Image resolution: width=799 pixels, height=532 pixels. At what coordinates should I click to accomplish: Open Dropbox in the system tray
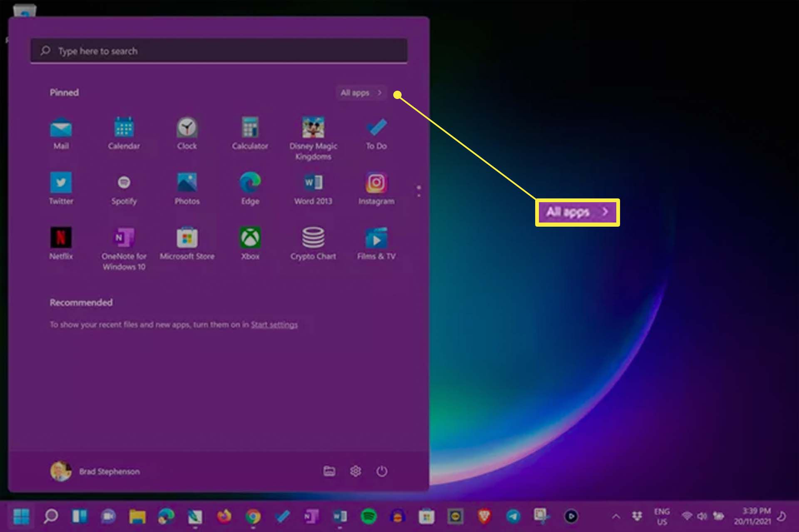pyautogui.click(x=637, y=517)
